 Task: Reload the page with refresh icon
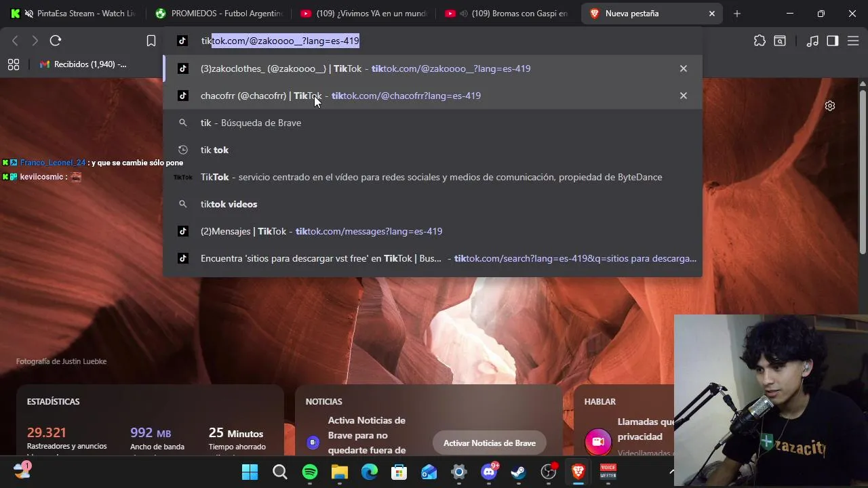point(56,41)
